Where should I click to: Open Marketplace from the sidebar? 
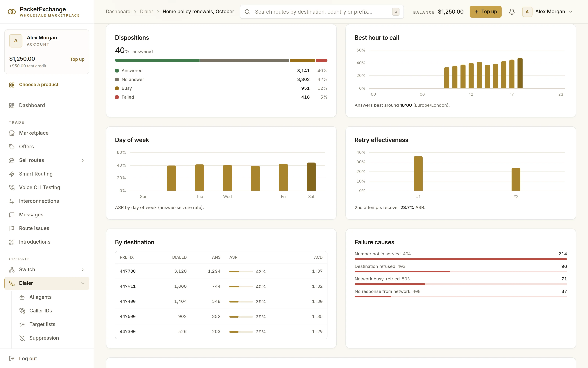pyautogui.click(x=47, y=133)
